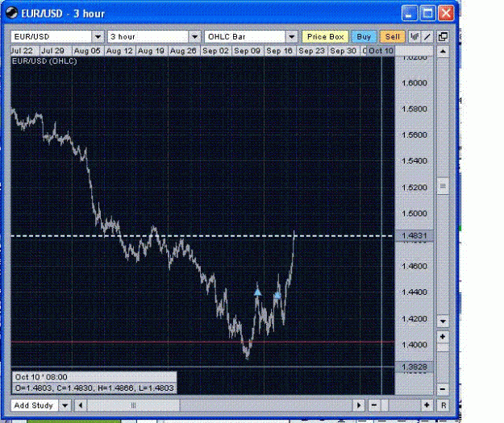Screen dimensions: 504x423
Task: Click the R reset chart button
Action: coord(444,405)
